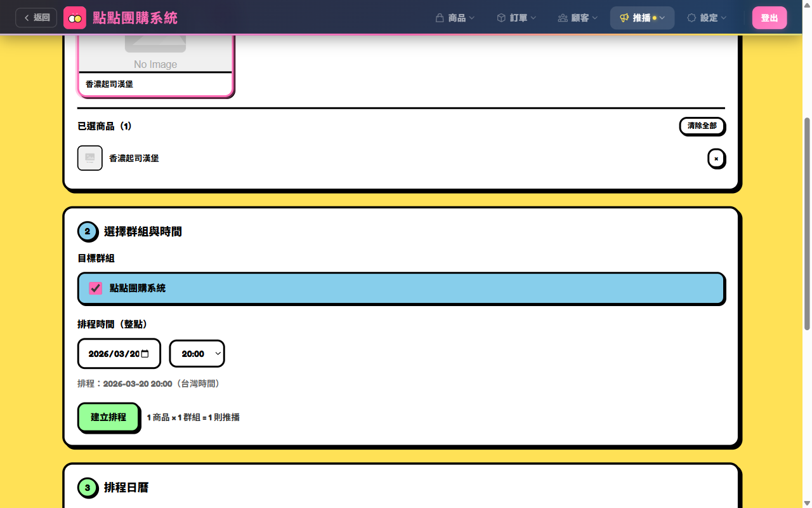
Task: Click the page vertical scrollbar
Action: click(807, 222)
